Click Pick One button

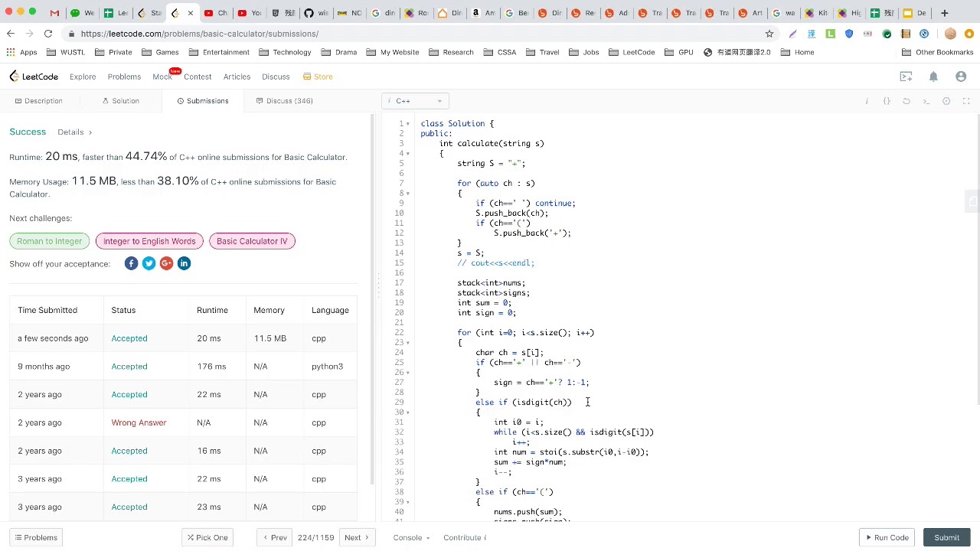pos(207,537)
